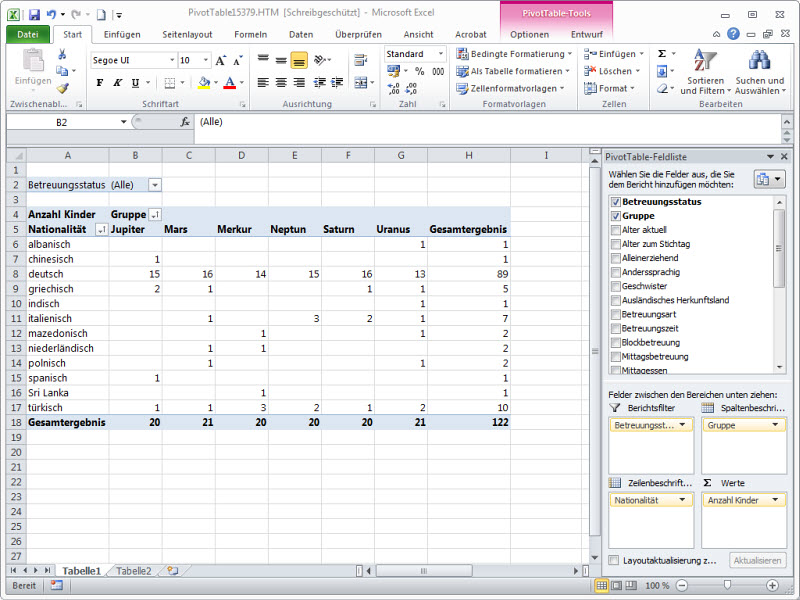Image resolution: width=800 pixels, height=600 pixels.
Task: Click the merge and center icon
Action: [x=361, y=83]
